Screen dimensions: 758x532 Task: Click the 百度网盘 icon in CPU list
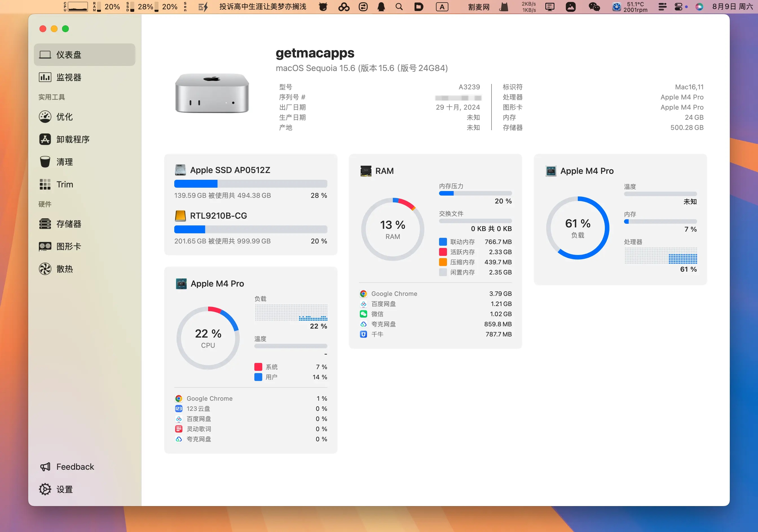[x=179, y=419]
